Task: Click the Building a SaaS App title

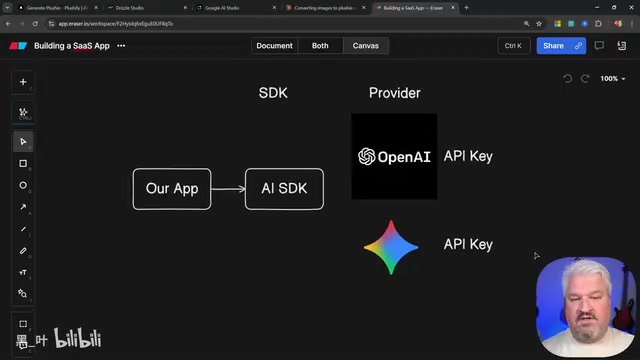Action: pyautogui.click(x=72, y=46)
